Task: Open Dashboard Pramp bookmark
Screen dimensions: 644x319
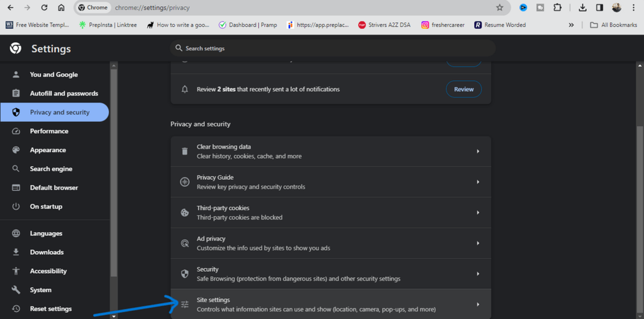Action: pos(248,25)
